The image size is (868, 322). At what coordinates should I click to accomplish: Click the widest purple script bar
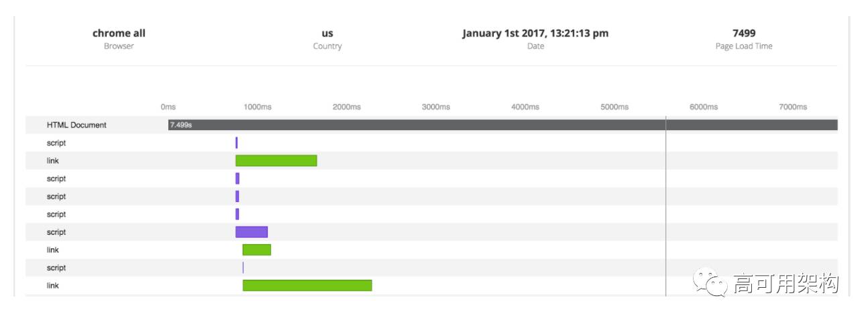tap(252, 232)
